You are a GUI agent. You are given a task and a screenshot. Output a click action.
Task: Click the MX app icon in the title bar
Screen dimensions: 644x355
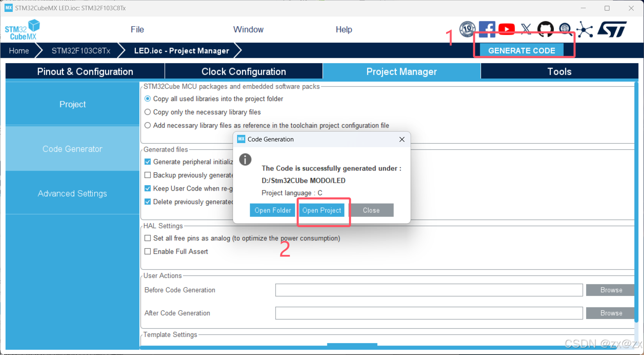[9, 8]
